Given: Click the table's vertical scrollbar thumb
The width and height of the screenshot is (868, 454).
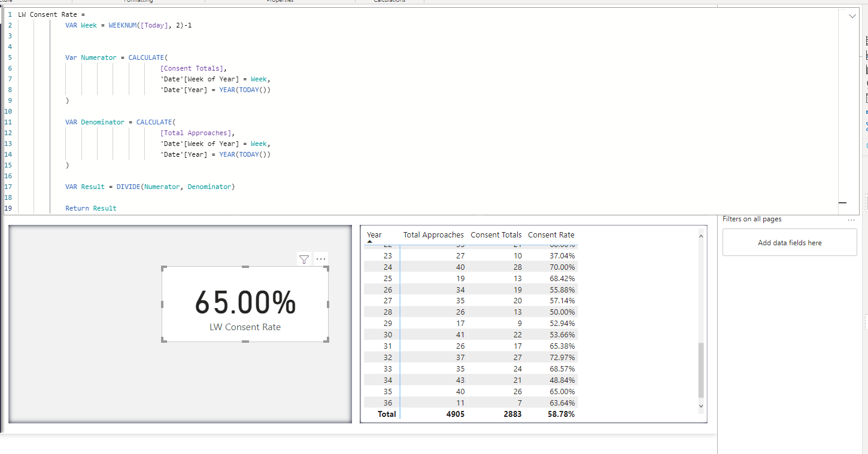Looking at the screenshot, I should 702,370.
